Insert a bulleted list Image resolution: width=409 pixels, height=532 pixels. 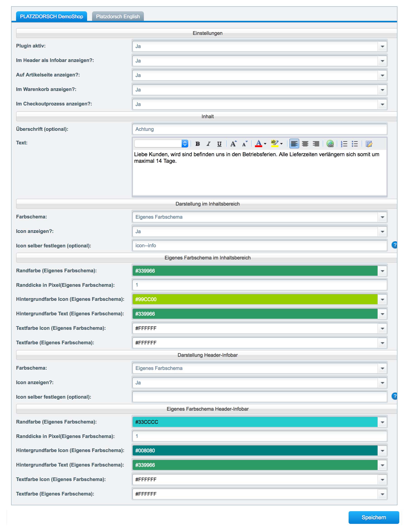pos(355,144)
